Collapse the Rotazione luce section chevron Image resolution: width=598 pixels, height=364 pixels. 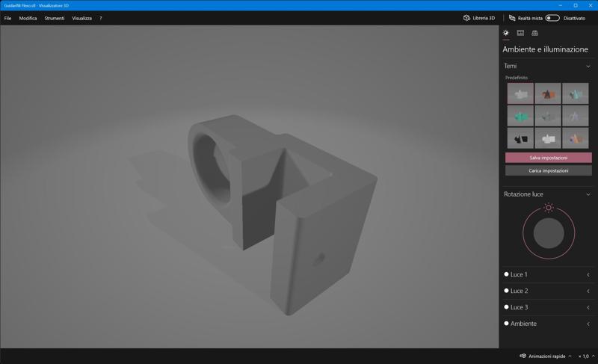click(x=588, y=194)
